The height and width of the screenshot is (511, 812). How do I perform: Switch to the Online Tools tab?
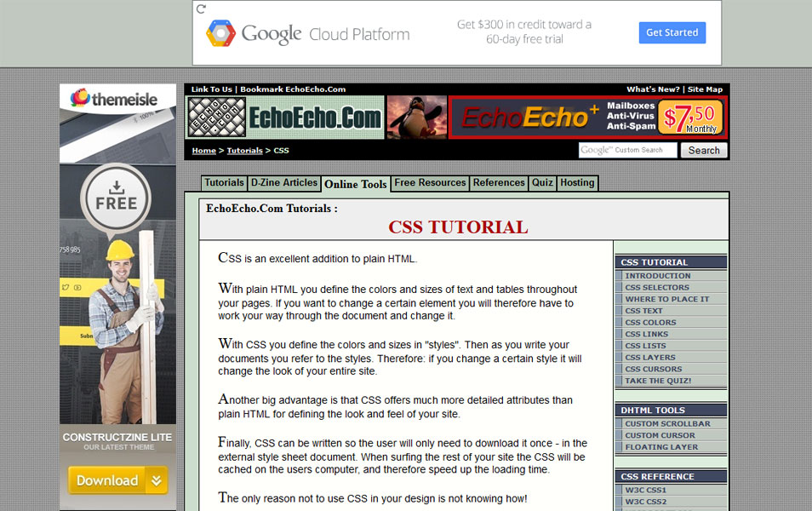coord(356,184)
